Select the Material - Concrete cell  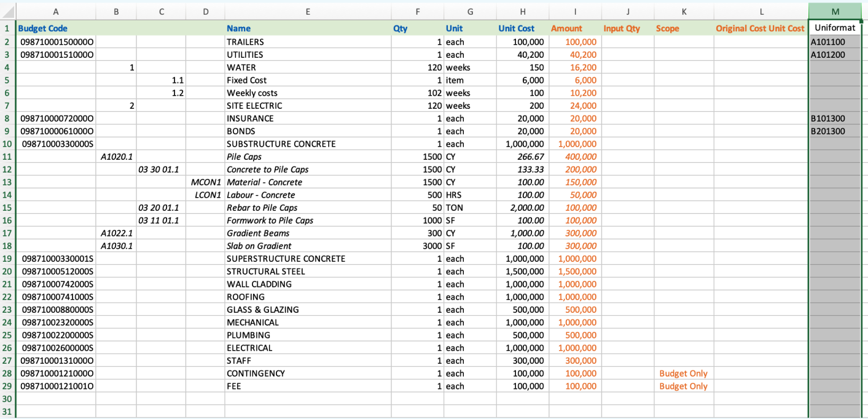click(x=308, y=182)
